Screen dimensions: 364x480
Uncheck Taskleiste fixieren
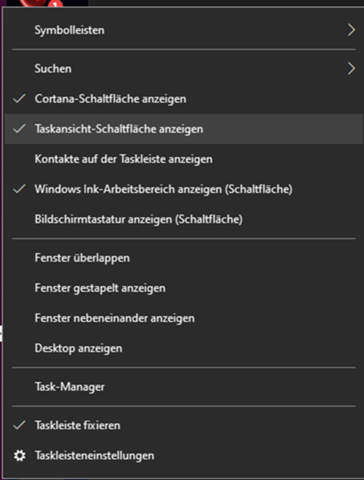(184, 425)
